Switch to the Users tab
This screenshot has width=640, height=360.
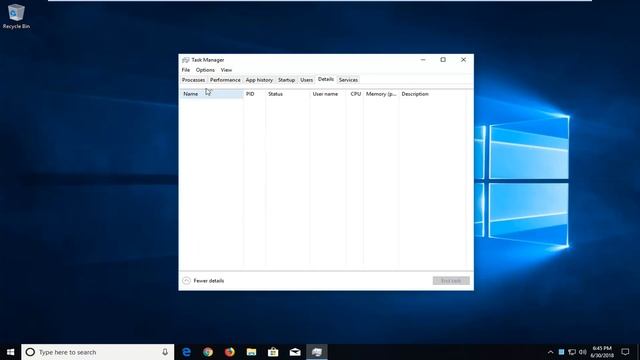coord(306,80)
